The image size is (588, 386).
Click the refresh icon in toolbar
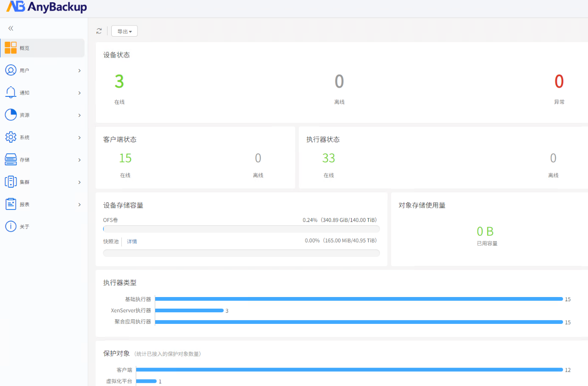tap(99, 31)
